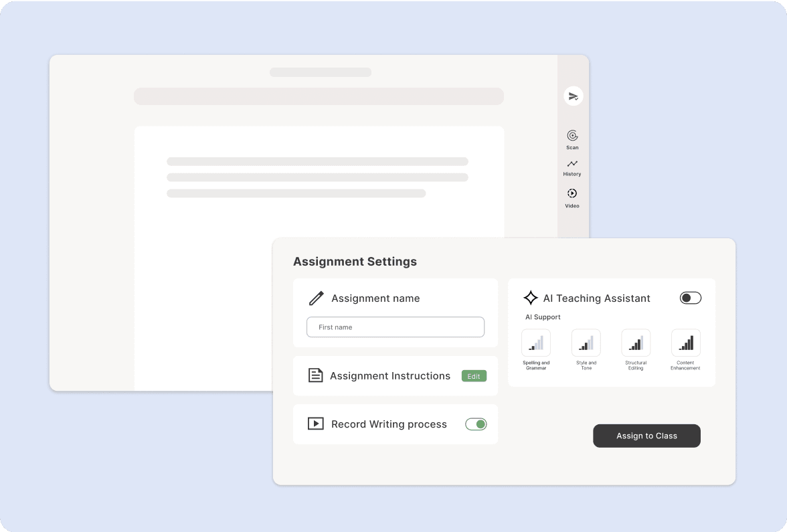The image size is (787, 532).
Task: Pick the Structural Editing AI support level
Action: [x=635, y=343]
